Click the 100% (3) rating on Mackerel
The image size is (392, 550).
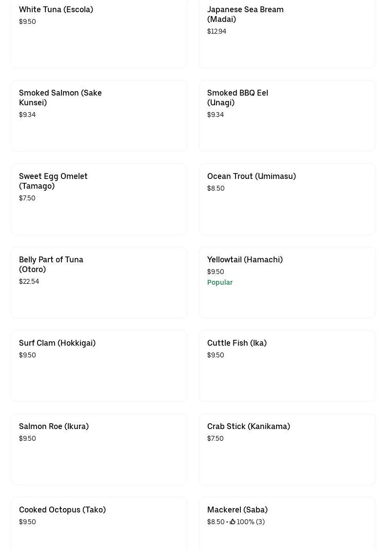tap(251, 522)
